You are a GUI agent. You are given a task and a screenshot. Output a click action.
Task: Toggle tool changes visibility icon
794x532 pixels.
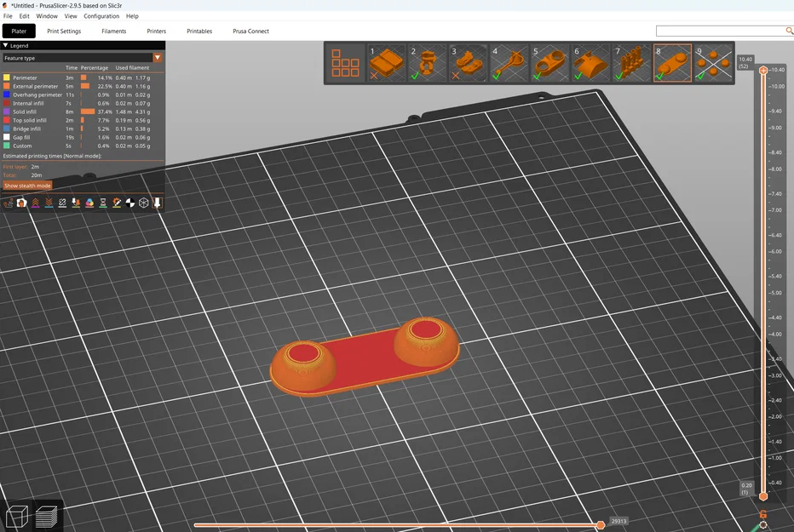pyautogui.click(x=76, y=203)
